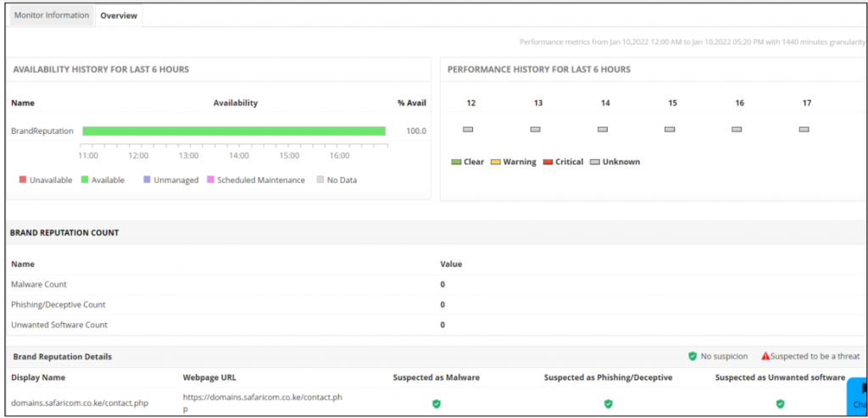The width and height of the screenshot is (868, 418).
Task: Click the Available green legend swatch
Action: (x=85, y=180)
